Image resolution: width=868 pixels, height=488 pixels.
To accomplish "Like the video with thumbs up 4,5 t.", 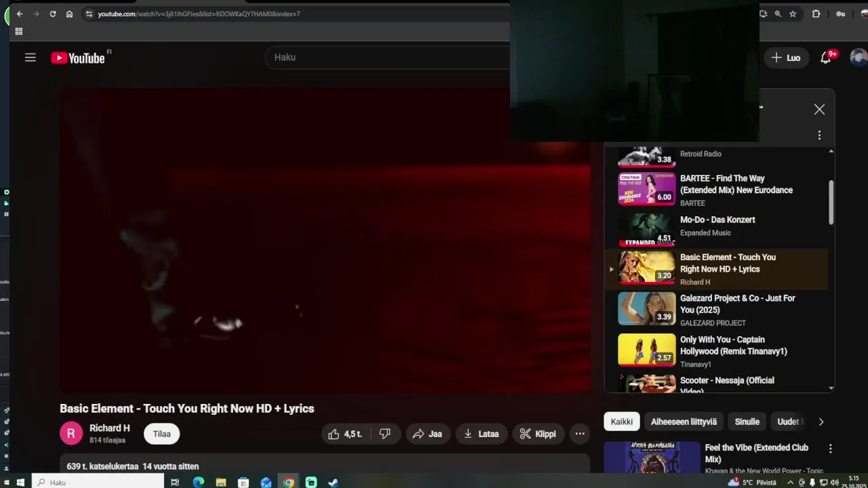I will pyautogui.click(x=345, y=434).
